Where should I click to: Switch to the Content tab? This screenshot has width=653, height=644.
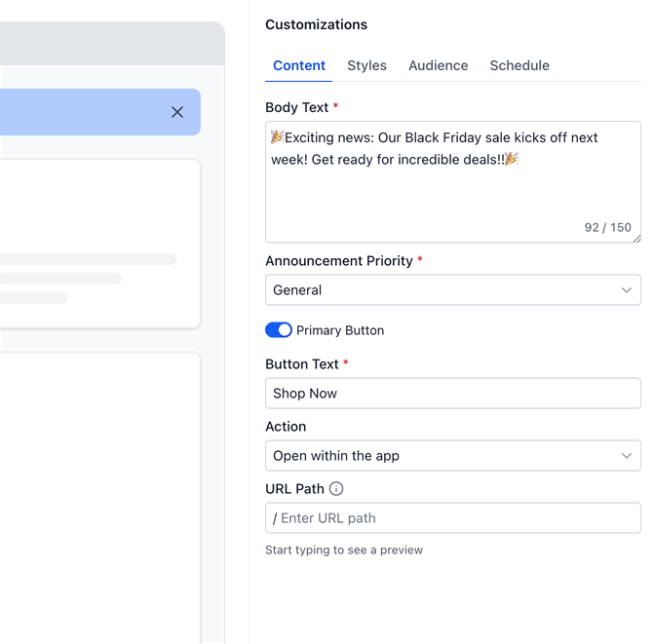click(299, 65)
